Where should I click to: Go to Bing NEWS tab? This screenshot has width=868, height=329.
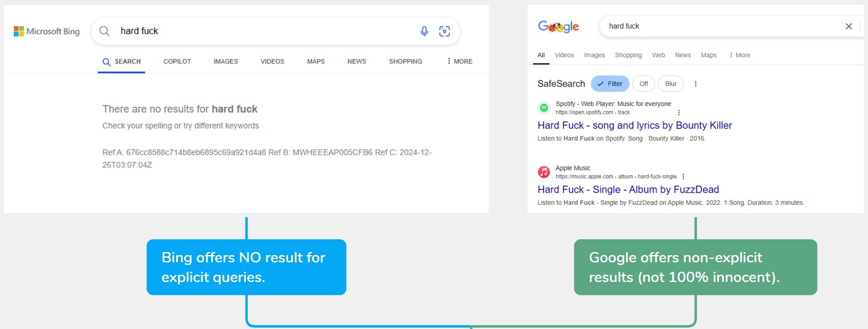click(357, 62)
